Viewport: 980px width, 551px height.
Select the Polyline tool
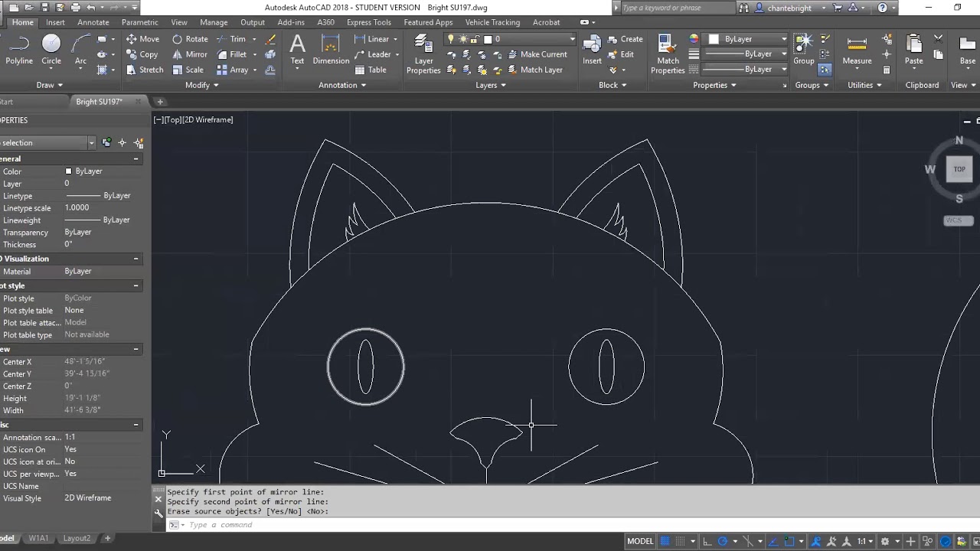(x=19, y=50)
